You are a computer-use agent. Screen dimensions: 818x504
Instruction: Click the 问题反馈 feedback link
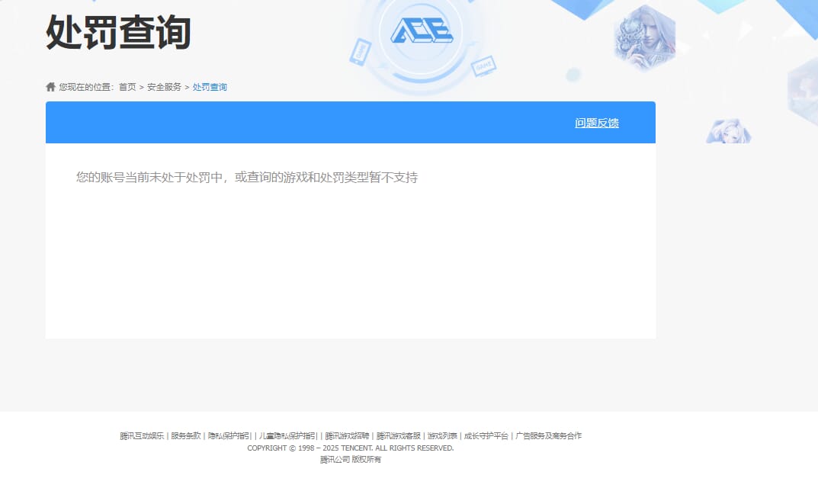click(597, 123)
